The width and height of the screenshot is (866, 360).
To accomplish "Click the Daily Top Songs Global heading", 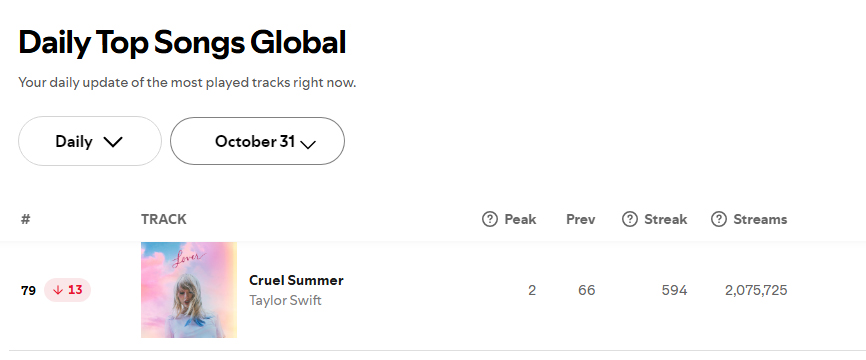I will click(x=182, y=43).
